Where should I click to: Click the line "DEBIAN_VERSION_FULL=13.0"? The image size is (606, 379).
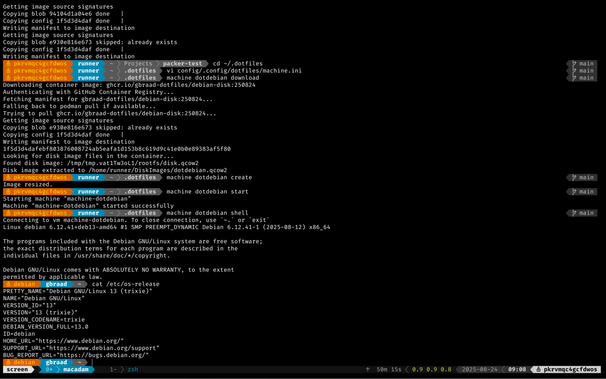pos(45,326)
